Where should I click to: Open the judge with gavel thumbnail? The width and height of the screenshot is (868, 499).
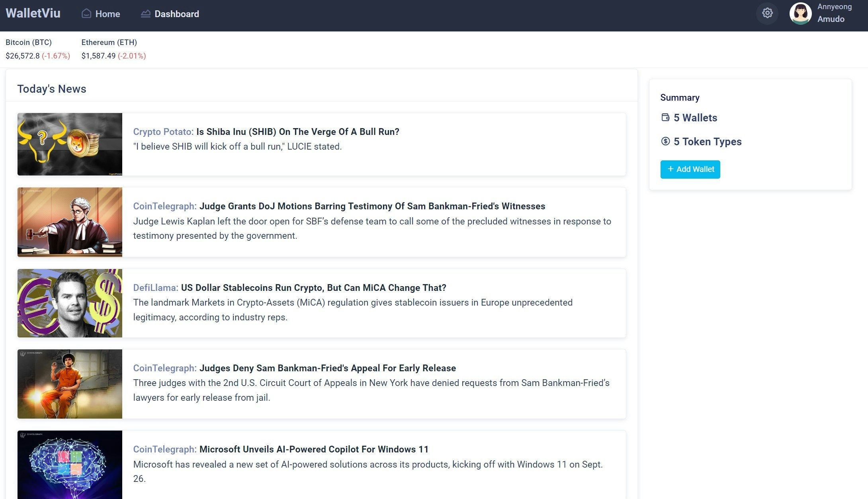tap(70, 222)
